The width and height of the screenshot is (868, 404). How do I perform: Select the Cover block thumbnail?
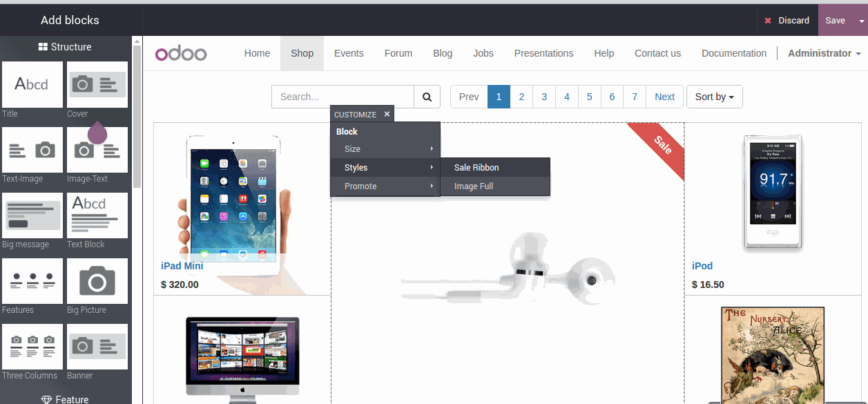(x=97, y=85)
